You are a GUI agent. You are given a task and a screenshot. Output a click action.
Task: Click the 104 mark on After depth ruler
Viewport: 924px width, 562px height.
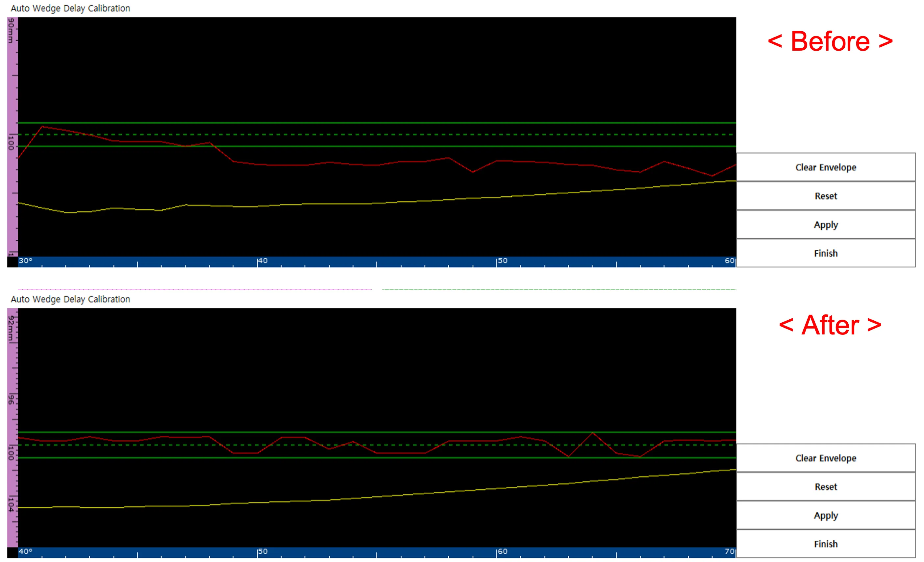coord(11,505)
